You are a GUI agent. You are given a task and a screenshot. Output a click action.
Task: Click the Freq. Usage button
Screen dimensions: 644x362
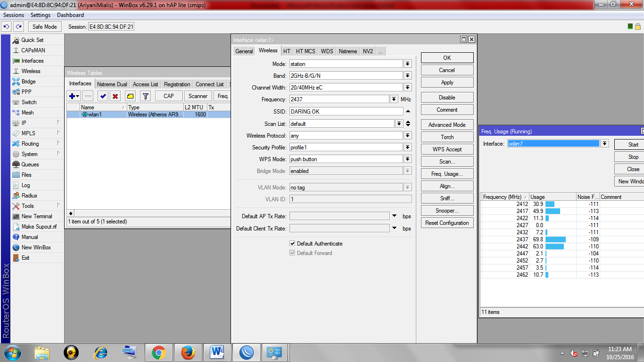coord(447,173)
